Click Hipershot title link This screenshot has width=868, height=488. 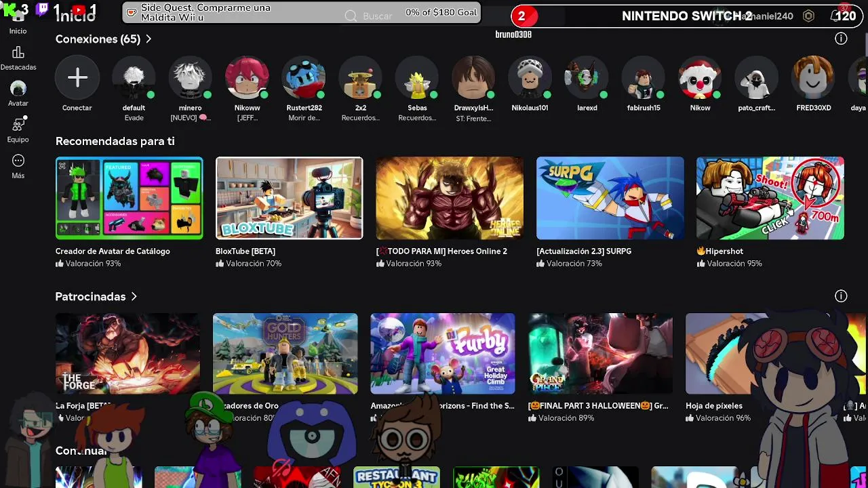[x=720, y=251]
